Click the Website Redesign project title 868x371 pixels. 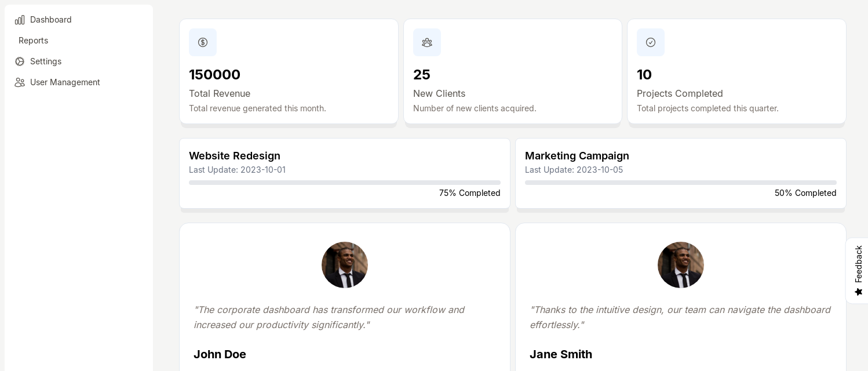(x=235, y=156)
